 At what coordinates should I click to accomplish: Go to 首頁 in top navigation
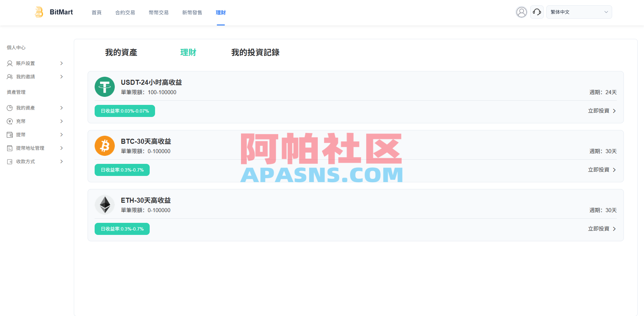coord(97,12)
